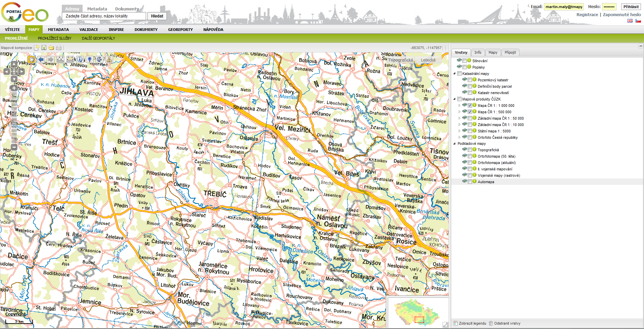
Task: Open the Registrace link
Action: coord(587,15)
